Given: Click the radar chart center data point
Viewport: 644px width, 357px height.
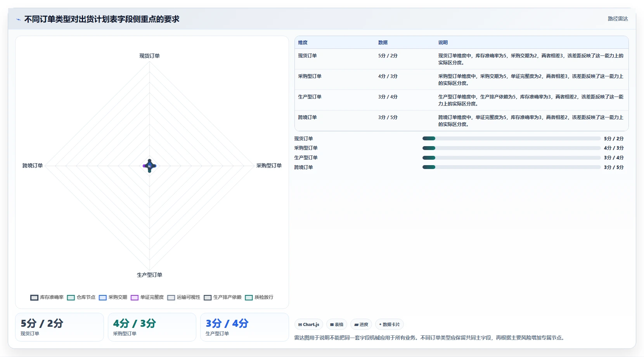Looking at the screenshot, I should pyautogui.click(x=149, y=166).
